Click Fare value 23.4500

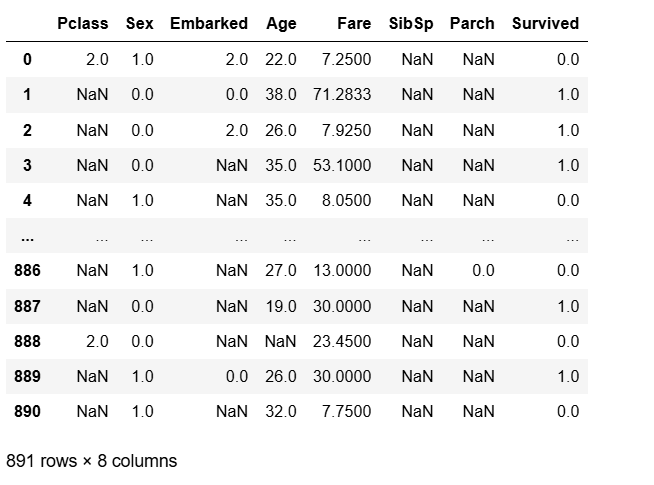pyautogui.click(x=342, y=341)
